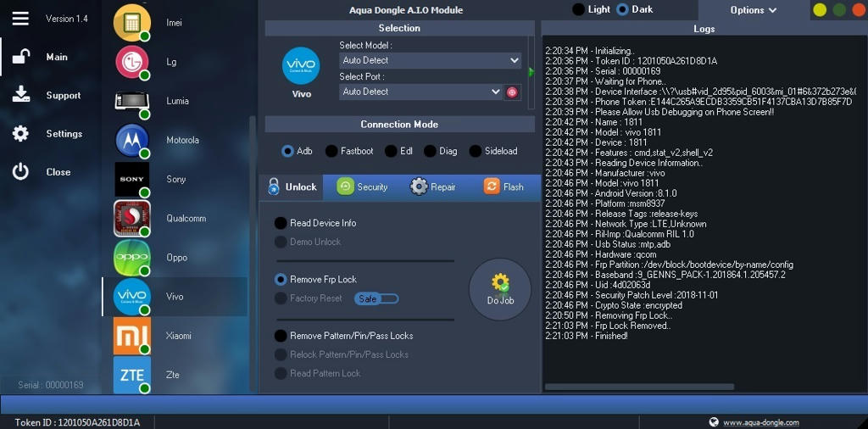Choose the Oppo brand icon
The height and width of the screenshot is (429, 868).
[x=131, y=258]
